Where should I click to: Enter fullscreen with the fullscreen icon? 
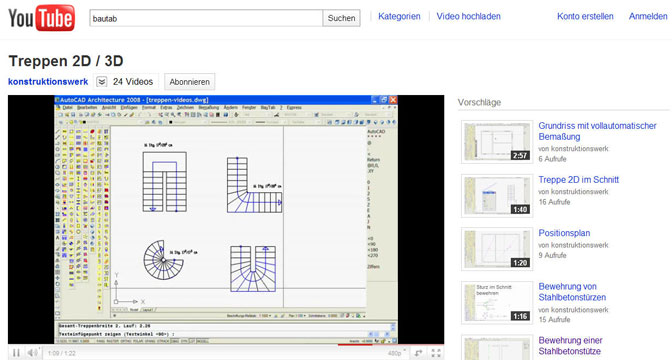436,353
